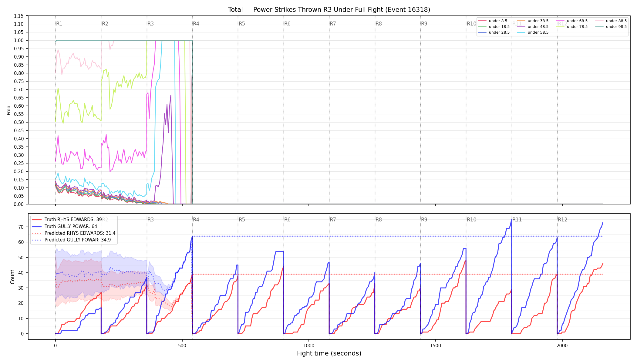Click the 1000 tick on the time axis
Image resolution: width=637 pixels, height=364 pixels.
pos(309,345)
